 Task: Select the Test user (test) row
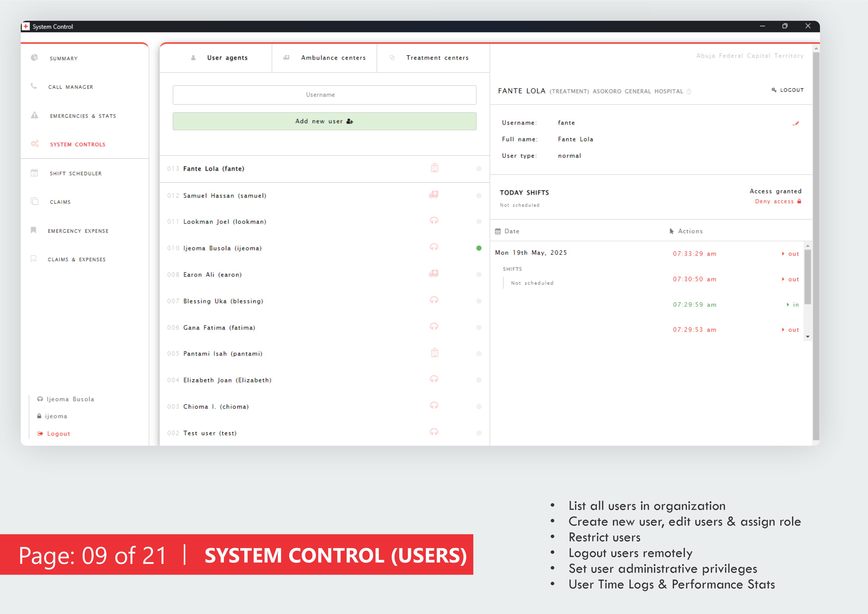coord(324,433)
